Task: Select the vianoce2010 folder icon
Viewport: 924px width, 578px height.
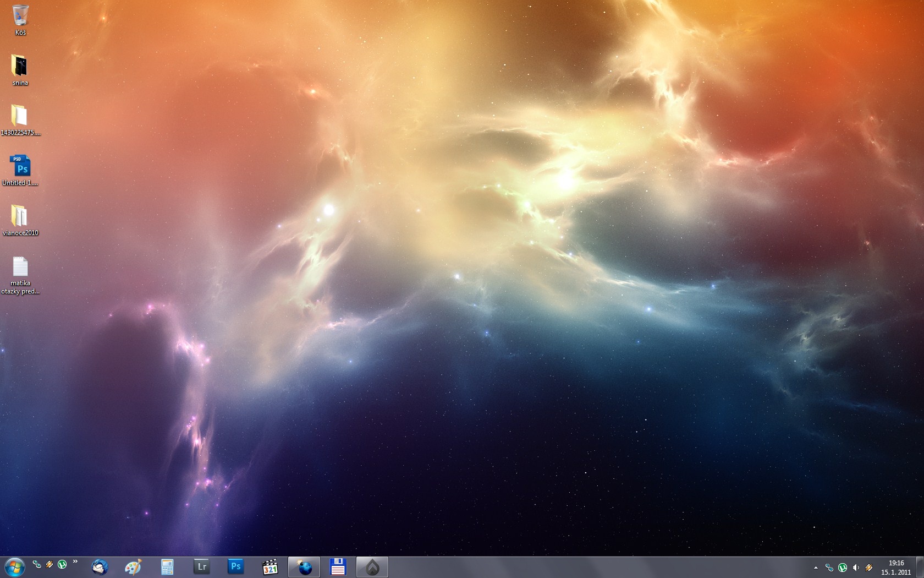Action: (x=20, y=220)
